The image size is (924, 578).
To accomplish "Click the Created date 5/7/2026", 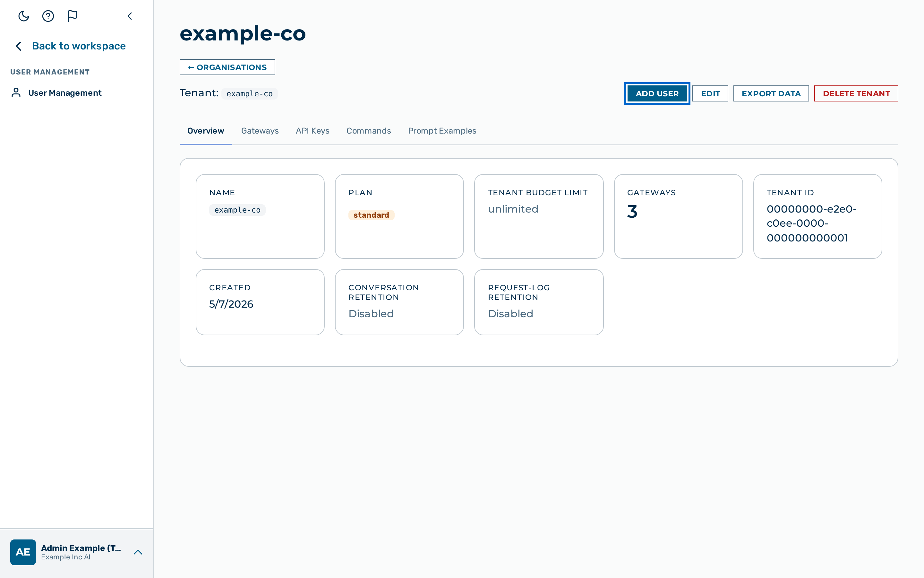I will tap(231, 304).
